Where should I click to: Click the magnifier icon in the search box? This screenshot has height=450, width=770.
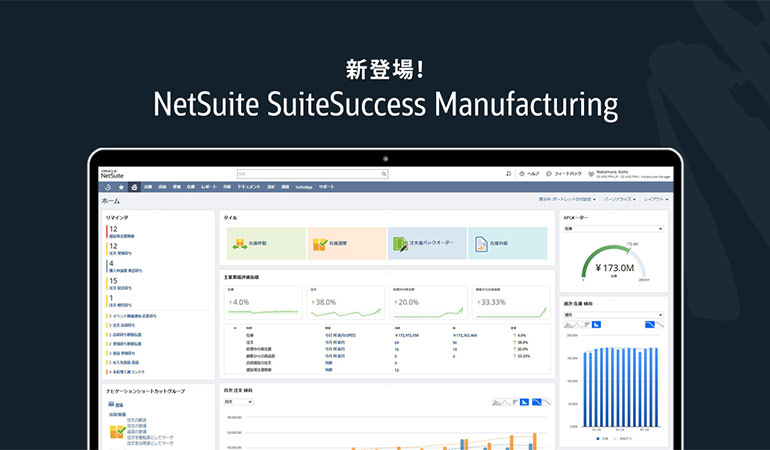coord(384,174)
